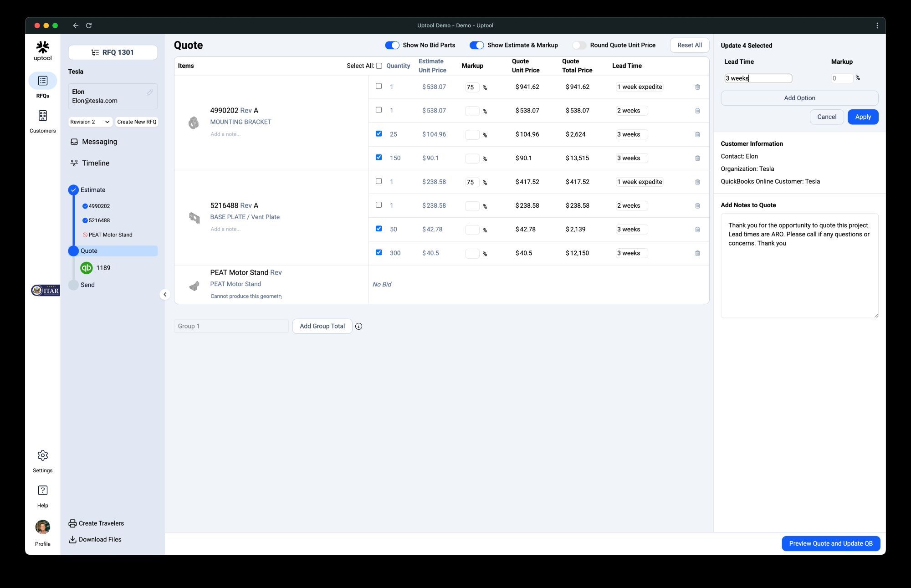Screen dimensions: 911x588
Task: Open the three-dot window menu
Action: [877, 26]
